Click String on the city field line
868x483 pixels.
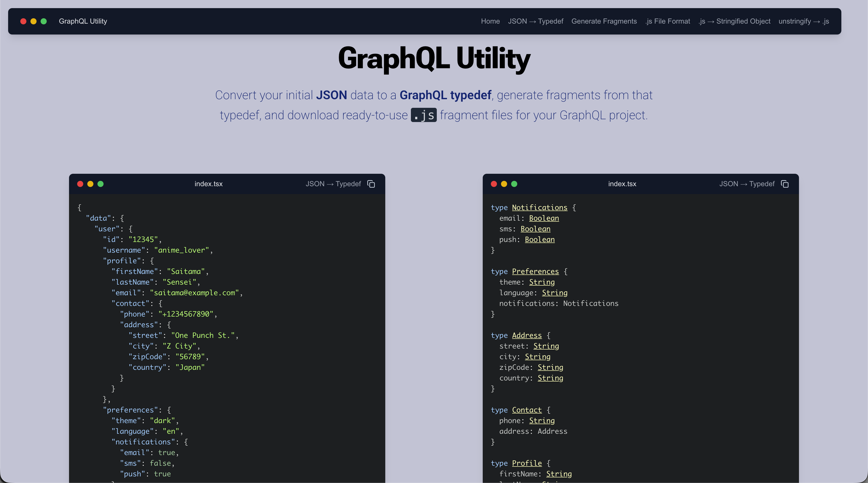point(538,357)
